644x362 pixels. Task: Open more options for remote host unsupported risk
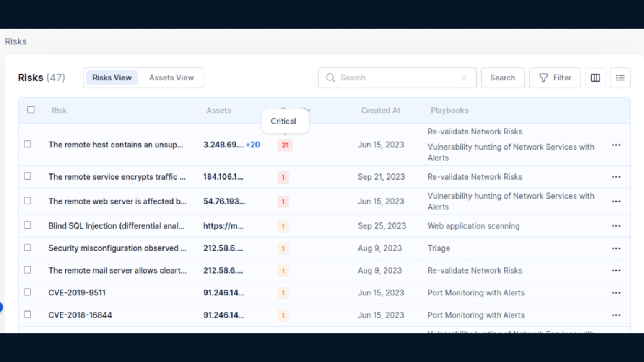click(616, 145)
